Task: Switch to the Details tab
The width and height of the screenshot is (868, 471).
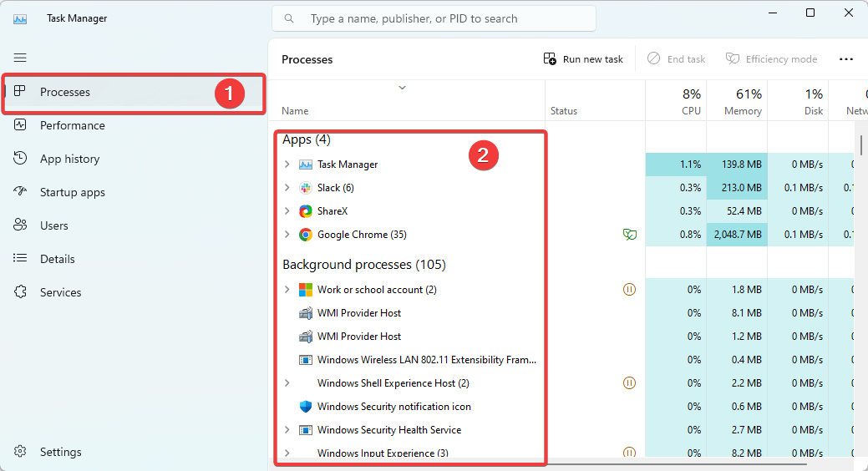Action: [133, 259]
